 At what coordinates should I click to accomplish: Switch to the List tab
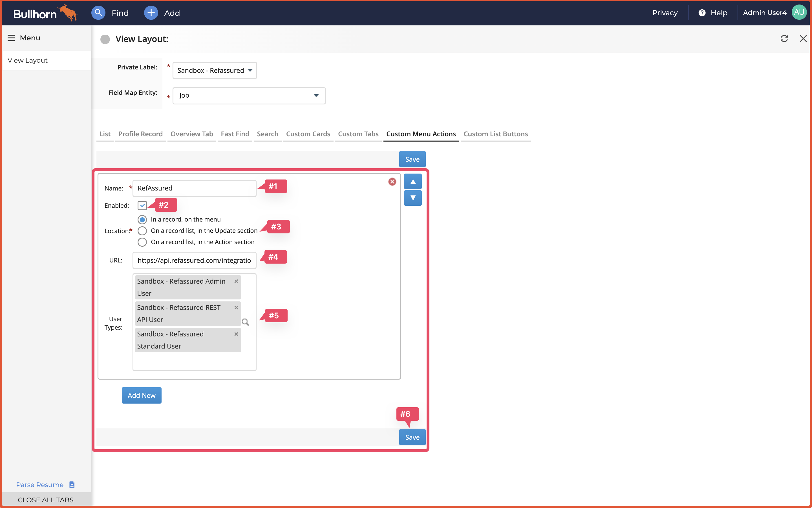tap(105, 134)
